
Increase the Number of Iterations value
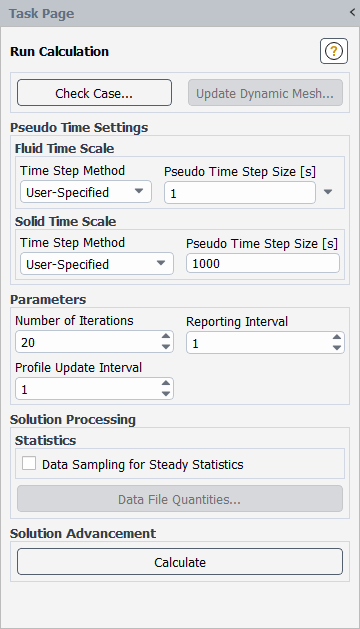click(166, 337)
